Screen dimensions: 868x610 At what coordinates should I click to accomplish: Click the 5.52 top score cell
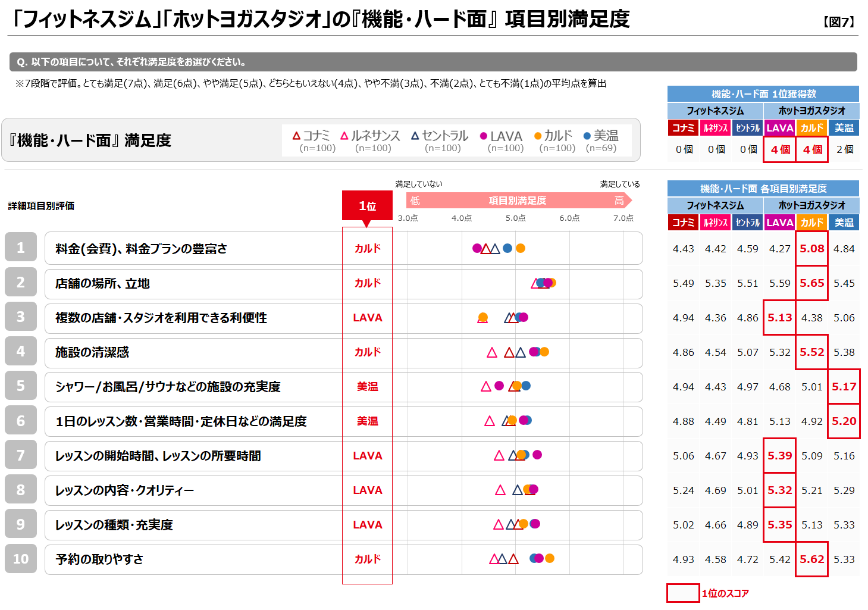812,352
